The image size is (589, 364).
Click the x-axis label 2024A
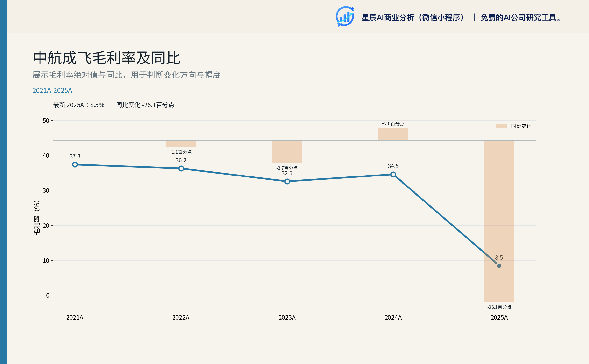(393, 318)
